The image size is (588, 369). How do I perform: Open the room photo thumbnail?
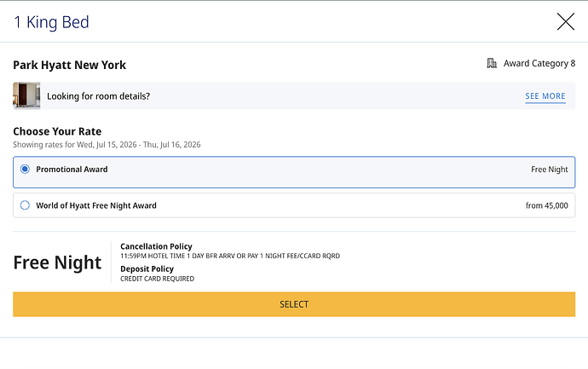pos(26,95)
